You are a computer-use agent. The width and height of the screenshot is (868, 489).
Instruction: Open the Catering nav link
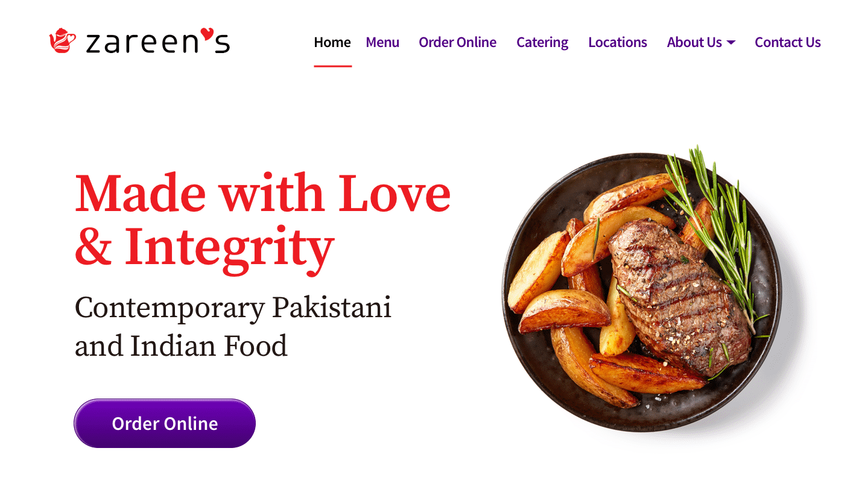pyautogui.click(x=542, y=42)
